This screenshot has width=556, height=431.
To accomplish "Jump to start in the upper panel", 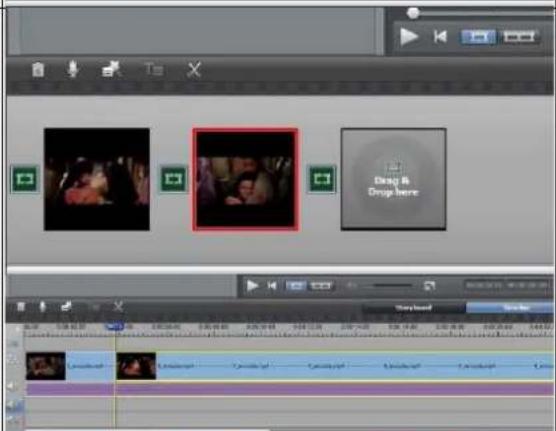I will tap(440, 37).
